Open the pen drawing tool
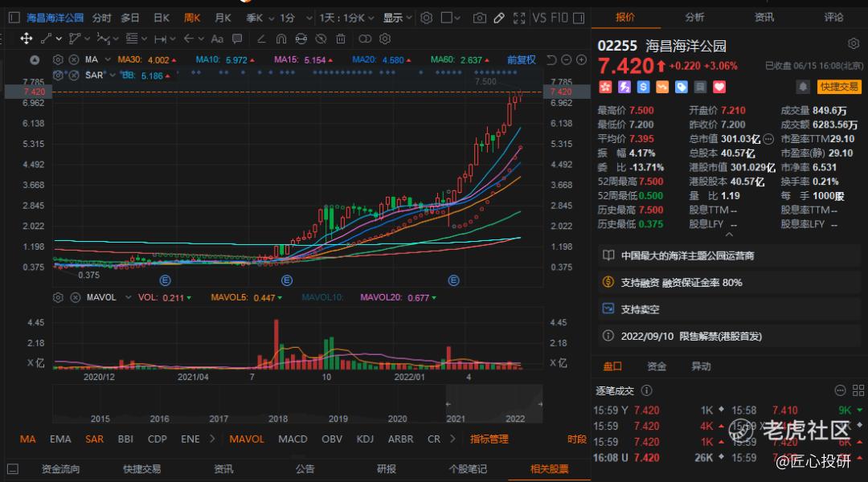The width and height of the screenshot is (868, 482). 499,18
